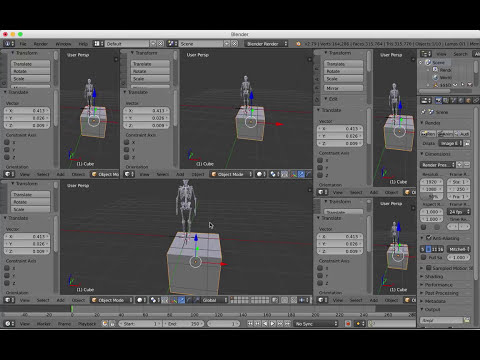Click the screen layout browse icon beside Default
480x360 pixels.
(x=98, y=44)
